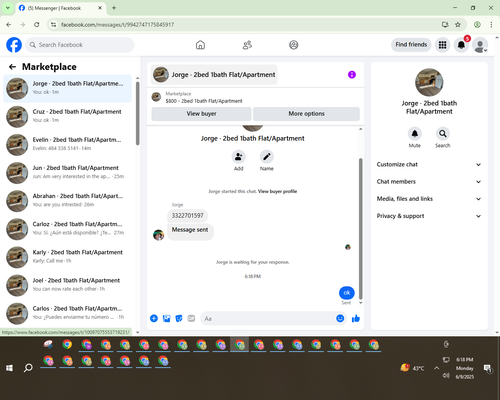Open the Home feed icon
Image resolution: width=500 pixels, height=400 pixels.
[x=200, y=45]
